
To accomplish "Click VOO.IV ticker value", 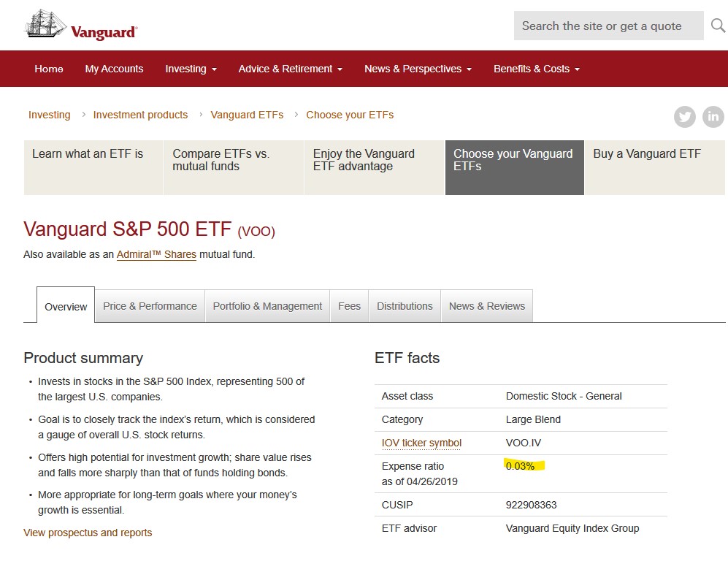I will click(x=524, y=443).
